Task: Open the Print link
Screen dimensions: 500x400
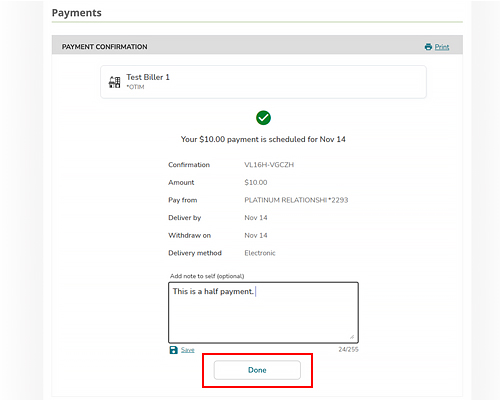Action: (x=442, y=47)
